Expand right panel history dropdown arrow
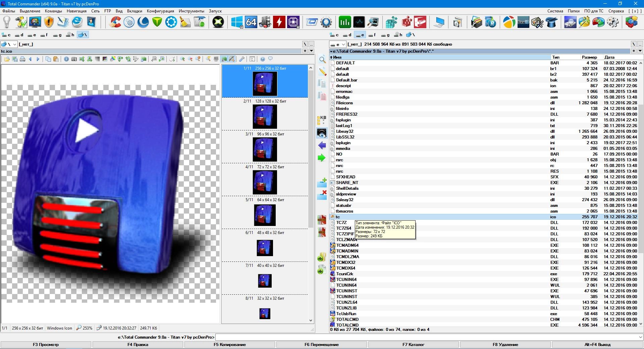 pyautogui.click(x=640, y=51)
